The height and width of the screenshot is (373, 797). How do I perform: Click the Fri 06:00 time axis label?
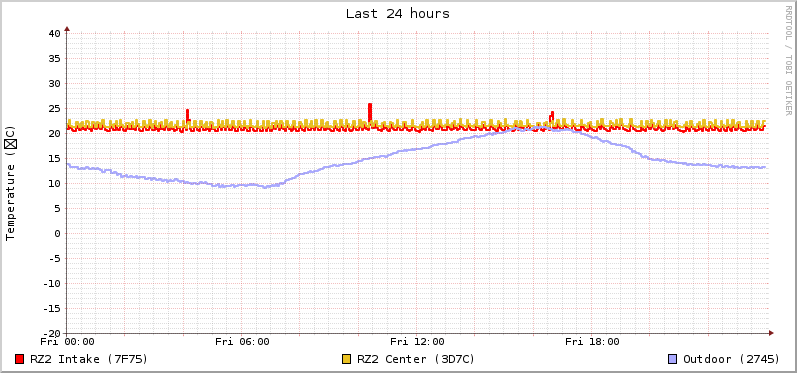click(x=242, y=342)
